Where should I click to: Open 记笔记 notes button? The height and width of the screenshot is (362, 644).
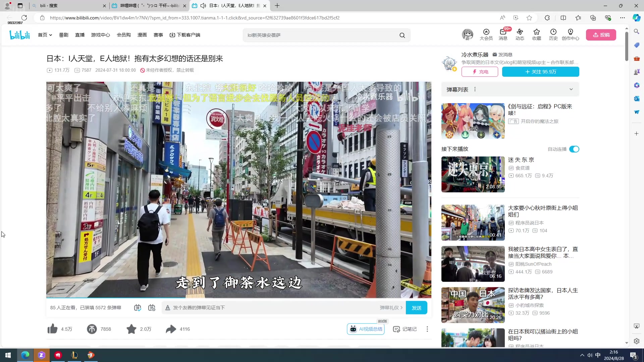coord(405,329)
